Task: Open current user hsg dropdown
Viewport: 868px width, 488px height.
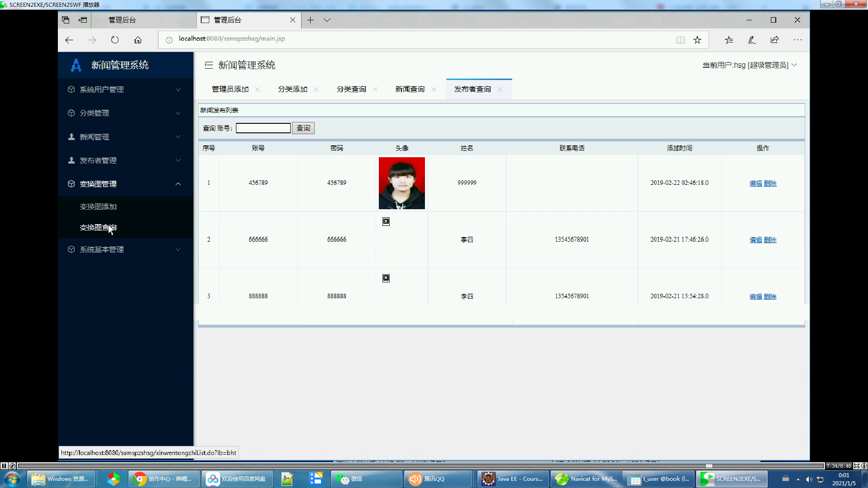Action: pyautogui.click(x=749, y=65)
